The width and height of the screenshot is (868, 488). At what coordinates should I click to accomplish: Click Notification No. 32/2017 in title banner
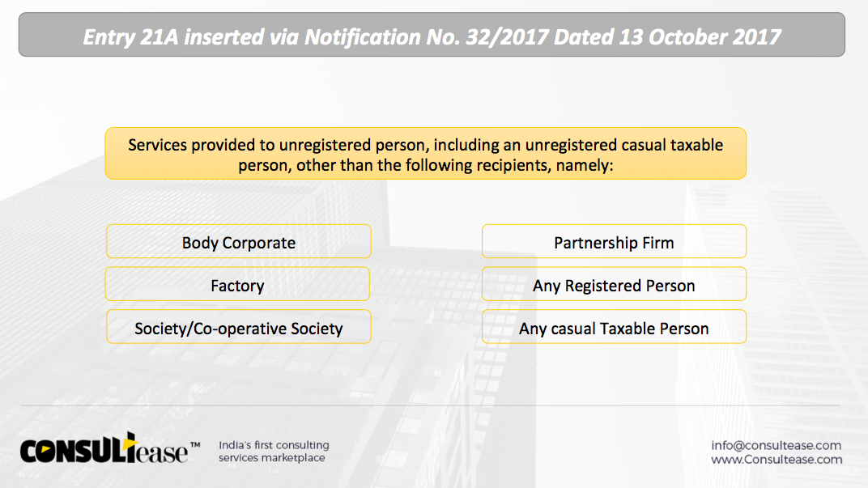pyautogui.click(x=426, y=37)
